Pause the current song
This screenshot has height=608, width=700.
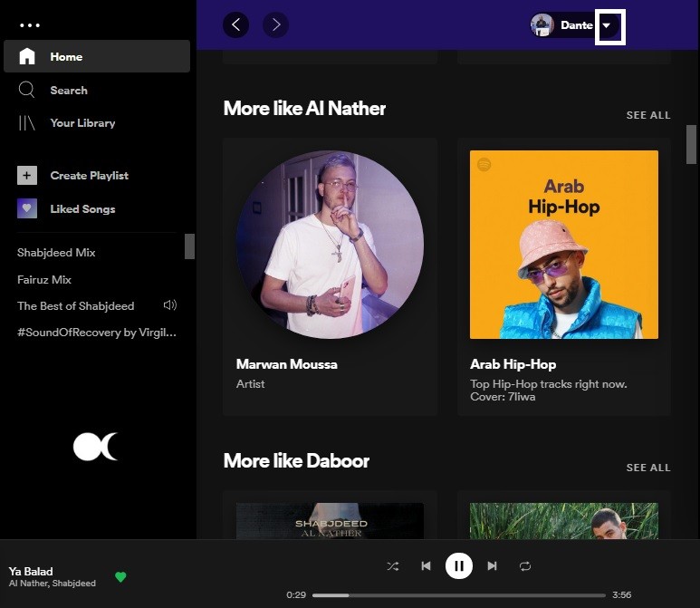coord(459,566)
